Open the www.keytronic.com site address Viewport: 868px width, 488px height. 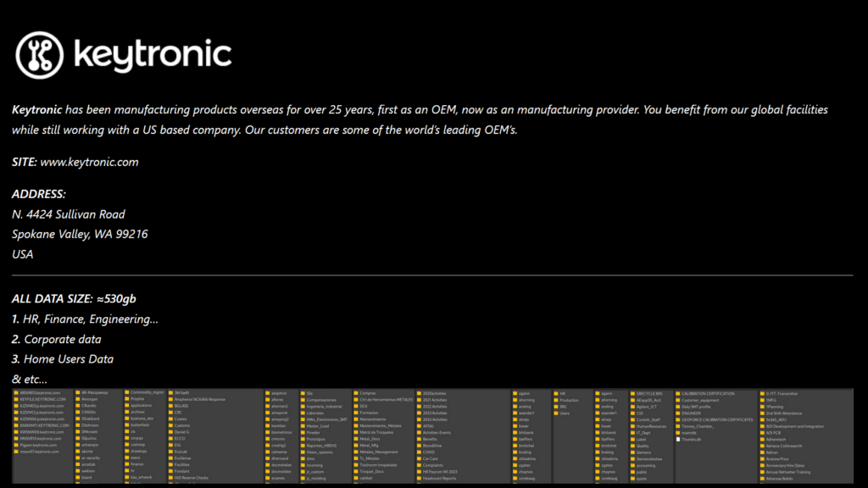click(89, 162)
